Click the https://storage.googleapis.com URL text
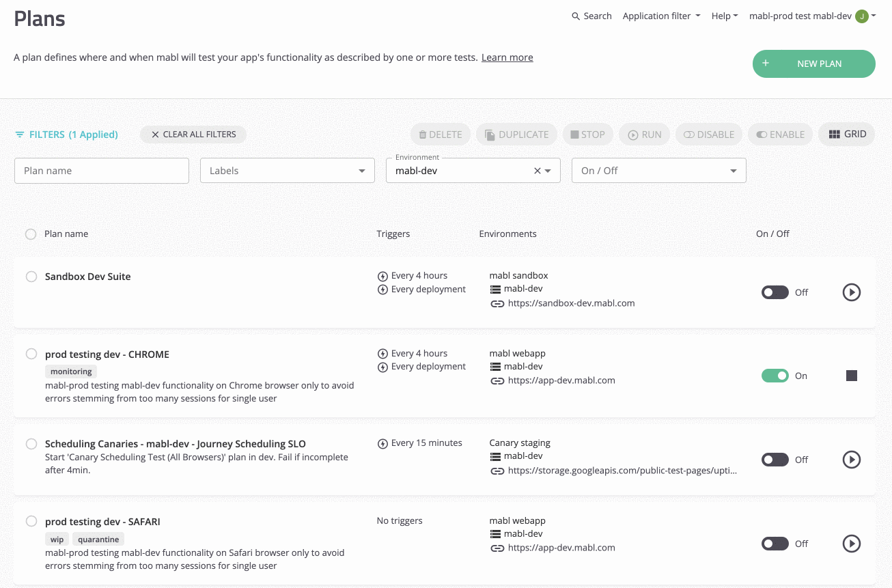The width and height of the screenshot is (892, 588). pos(623,471)
